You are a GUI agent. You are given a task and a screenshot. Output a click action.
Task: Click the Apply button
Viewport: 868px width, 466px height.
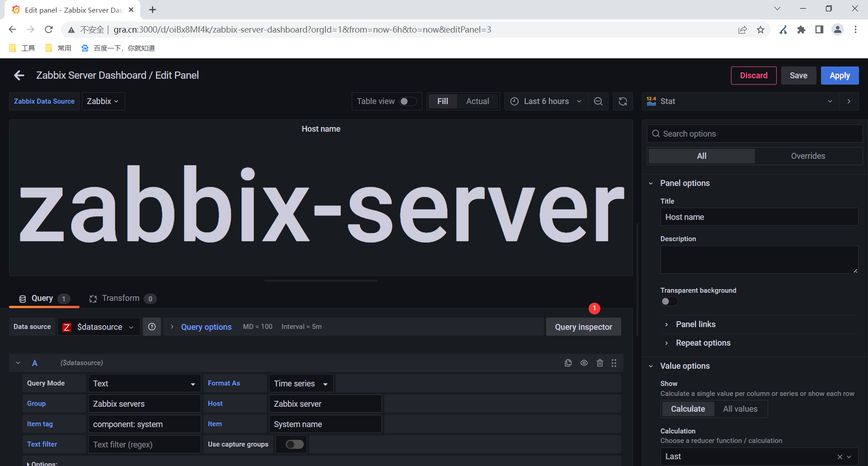click(x=840, y=76)
